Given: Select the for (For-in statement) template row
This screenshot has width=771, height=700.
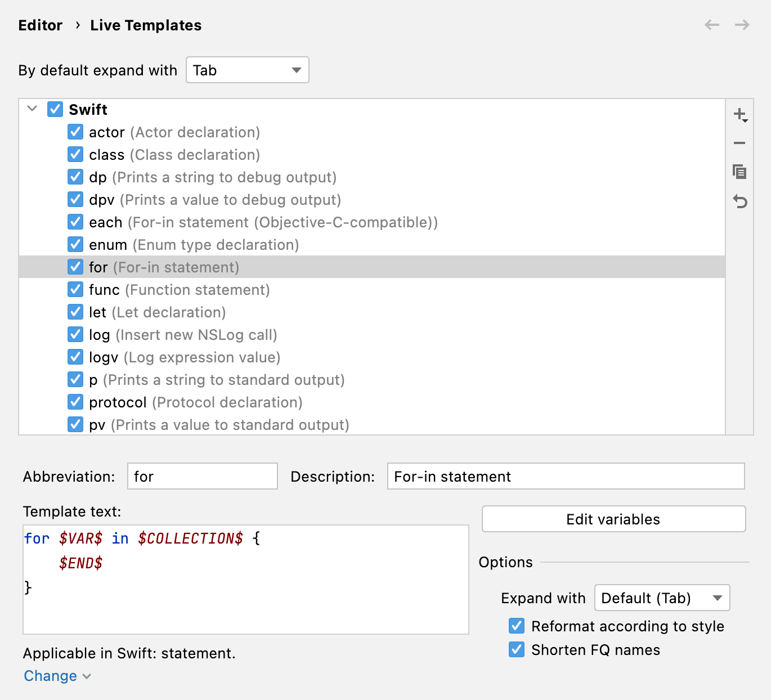Looking at the screenshot, I should click(372, 267).
